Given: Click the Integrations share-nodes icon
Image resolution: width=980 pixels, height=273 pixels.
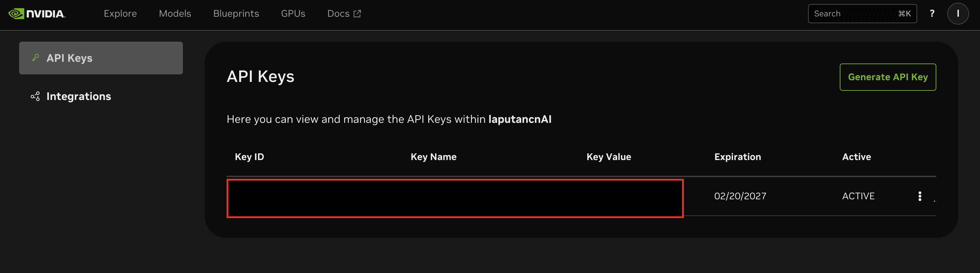Looking at the screenshot, I should 35,96.
